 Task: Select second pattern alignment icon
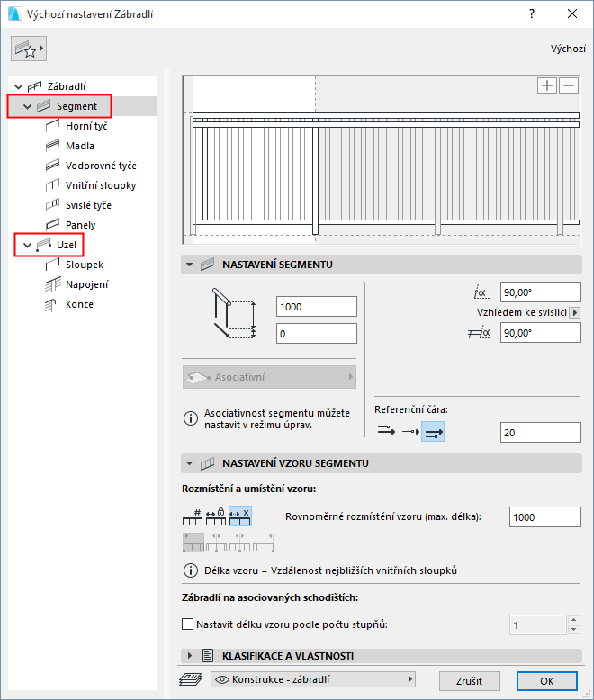tap(217, 542)
